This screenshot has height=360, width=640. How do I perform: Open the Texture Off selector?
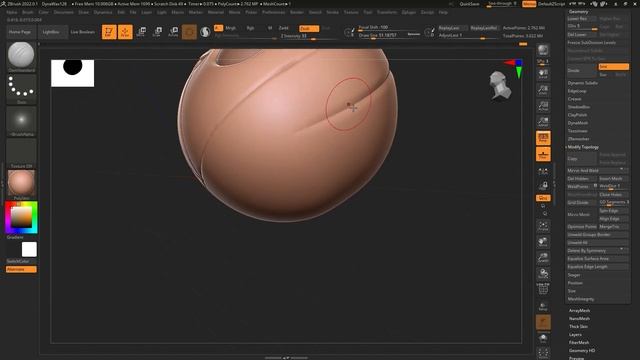pyautogui.click(x=21, y=153)
